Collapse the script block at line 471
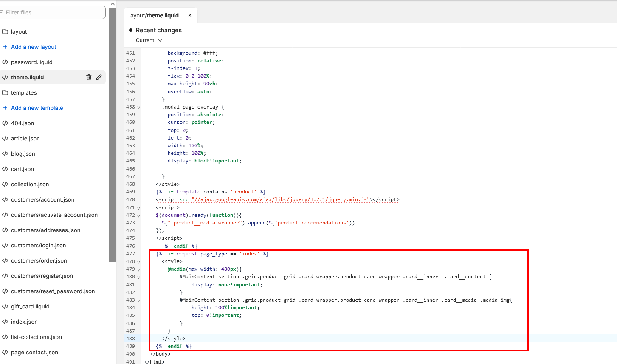Screen dimensions: 617x364 click(x=138, y=208)
